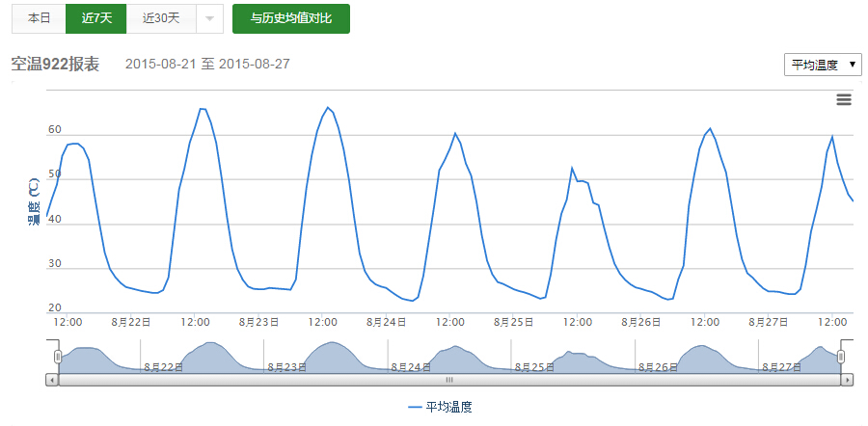Click the 8月26日 area in the navigator

point(660,367)
